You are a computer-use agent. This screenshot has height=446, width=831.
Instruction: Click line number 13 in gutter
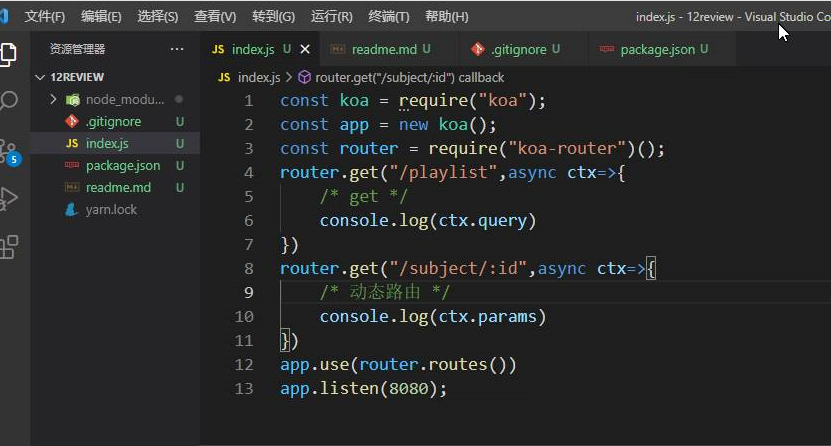click(x=244, y=389)
